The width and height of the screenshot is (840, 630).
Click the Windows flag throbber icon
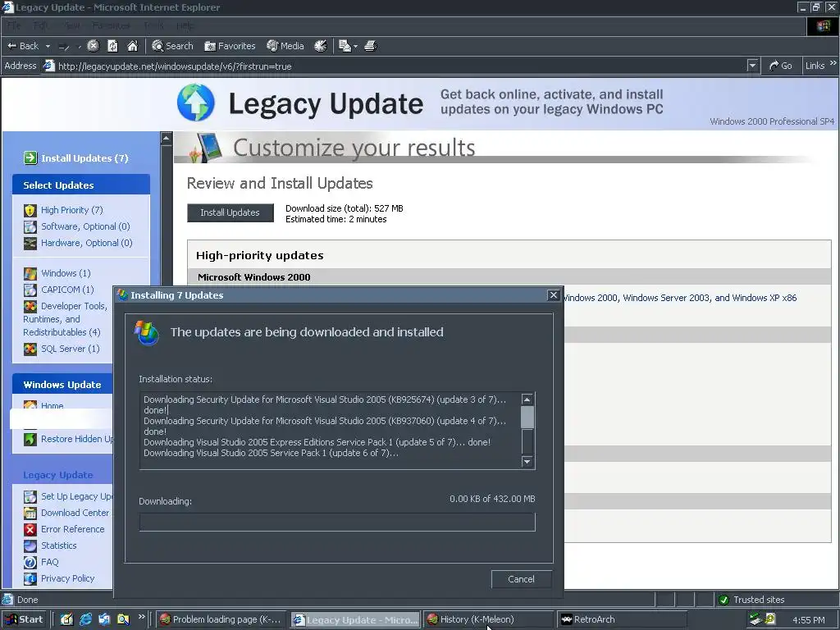tap(822, 26)
